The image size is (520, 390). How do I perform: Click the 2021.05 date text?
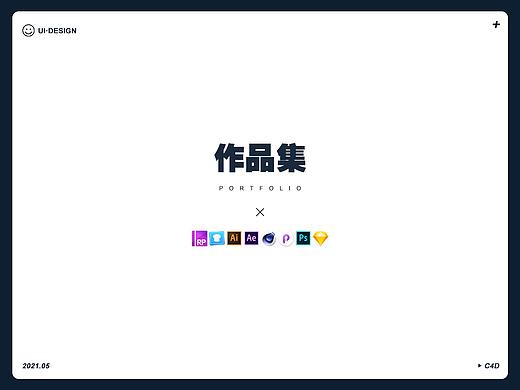click(36, 366)
